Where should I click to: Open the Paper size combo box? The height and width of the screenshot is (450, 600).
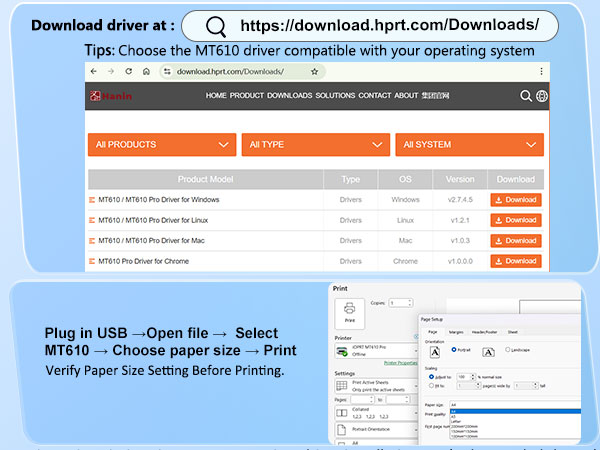[515, 404]
